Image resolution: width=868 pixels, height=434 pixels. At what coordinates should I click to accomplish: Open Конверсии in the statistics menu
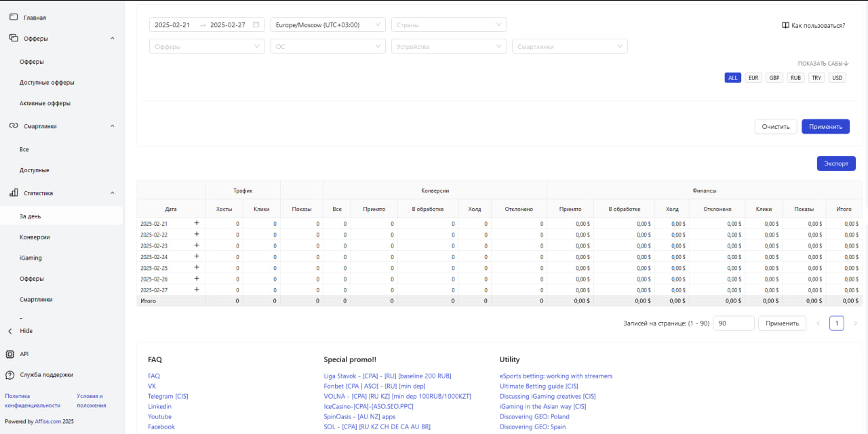35,237
